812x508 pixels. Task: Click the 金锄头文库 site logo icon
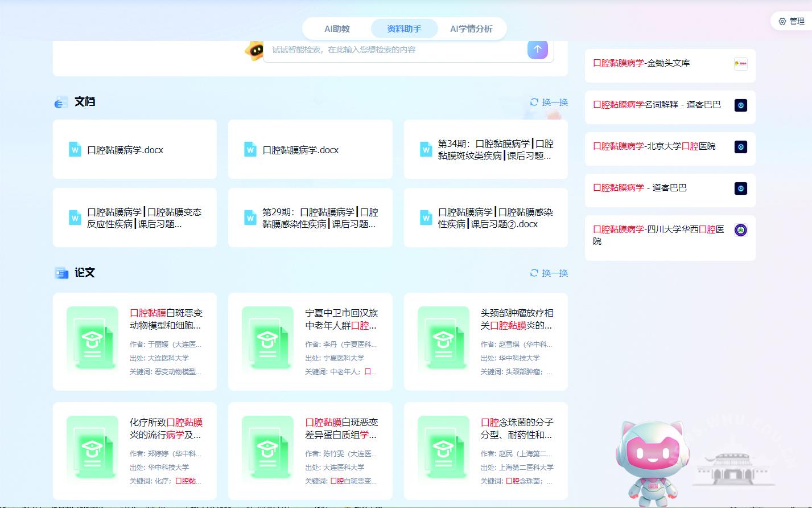(740, 64)
